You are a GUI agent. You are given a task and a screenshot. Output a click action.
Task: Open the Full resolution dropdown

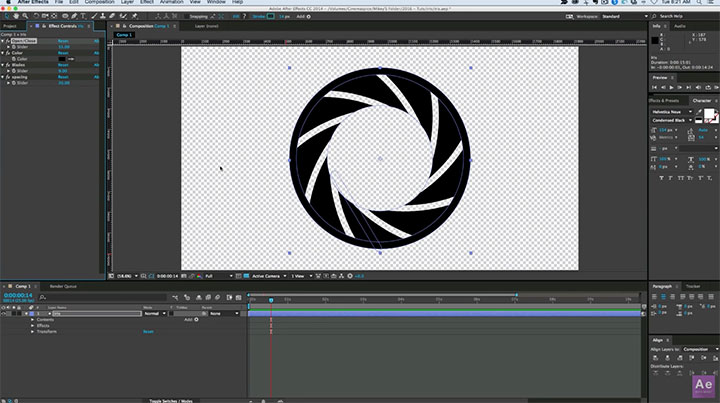219,276
